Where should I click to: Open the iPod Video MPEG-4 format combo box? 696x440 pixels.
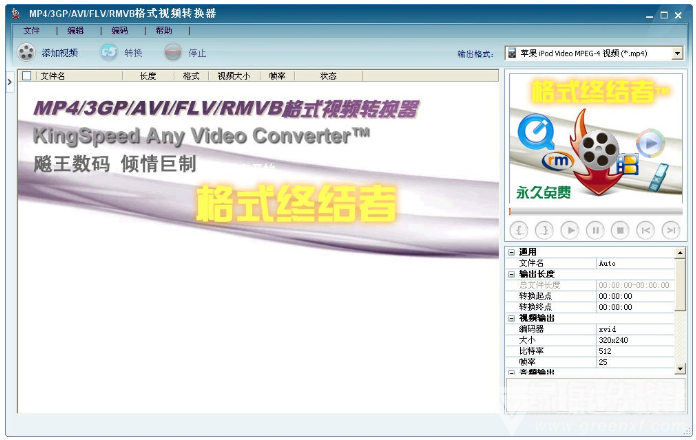tap(593, 53)
